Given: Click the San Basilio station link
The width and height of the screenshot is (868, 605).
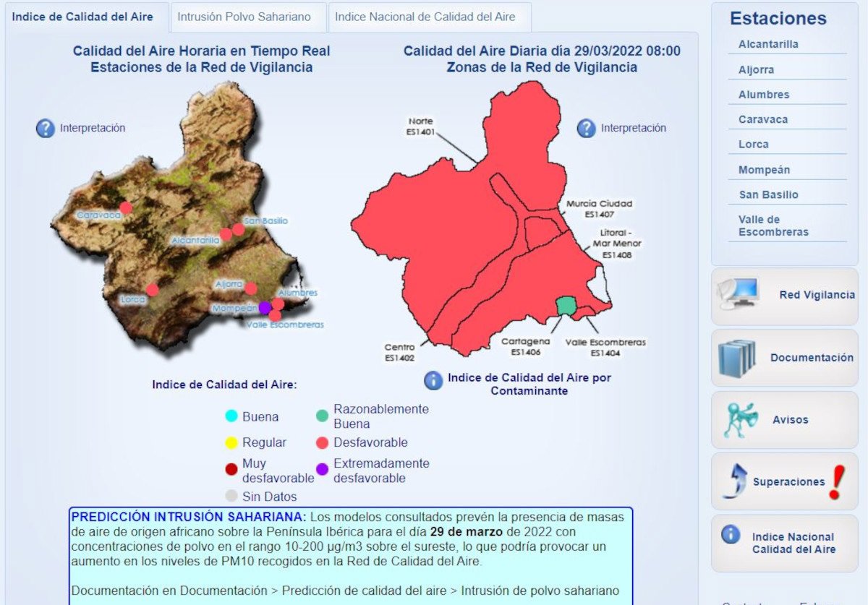Looking at the screenshot, I should [x=768, y=194].
